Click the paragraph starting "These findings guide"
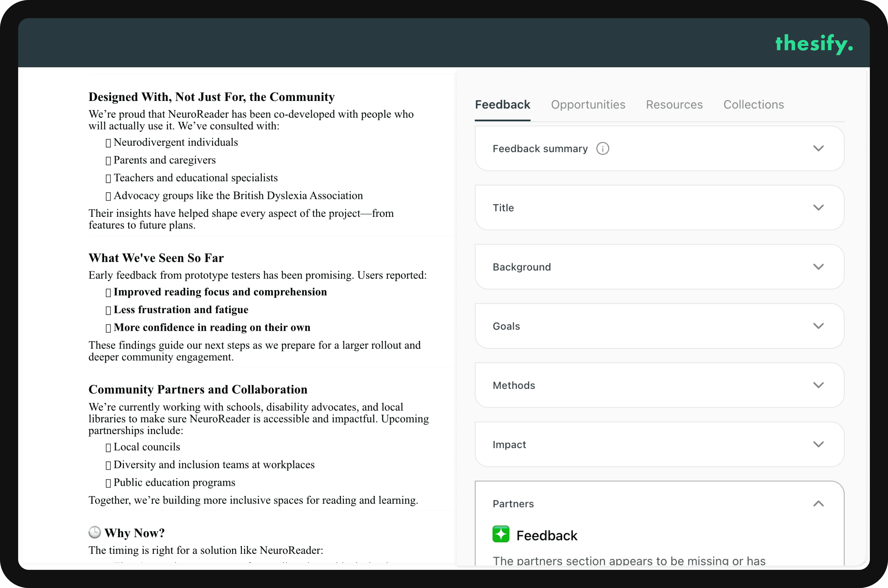The height and width of the screenshot is (588, 888). pyautogui.click(x=254, y=351)
